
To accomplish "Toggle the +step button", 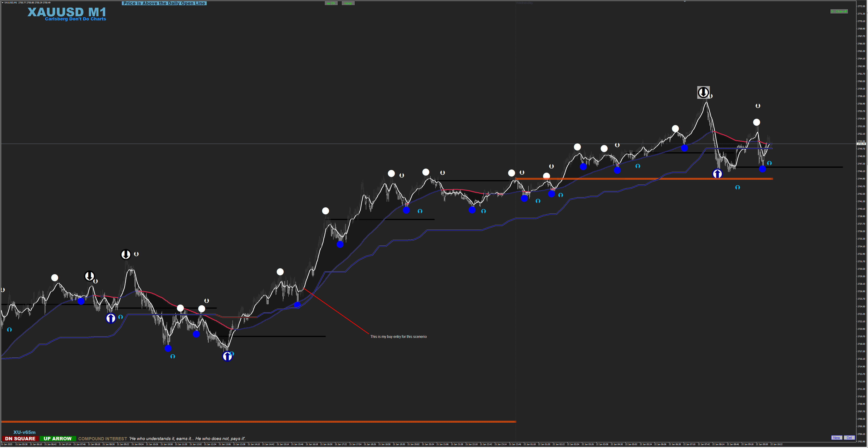I will click(348, 3).
